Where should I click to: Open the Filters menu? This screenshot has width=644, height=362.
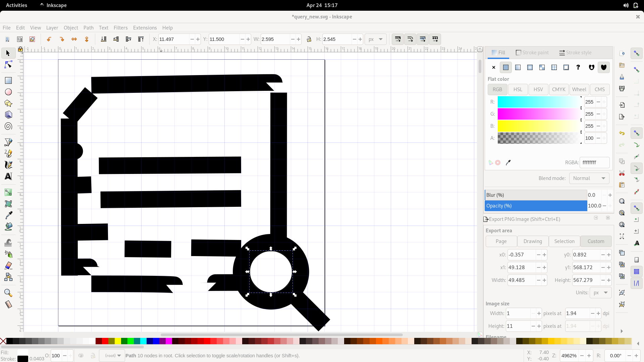point(120,27)
